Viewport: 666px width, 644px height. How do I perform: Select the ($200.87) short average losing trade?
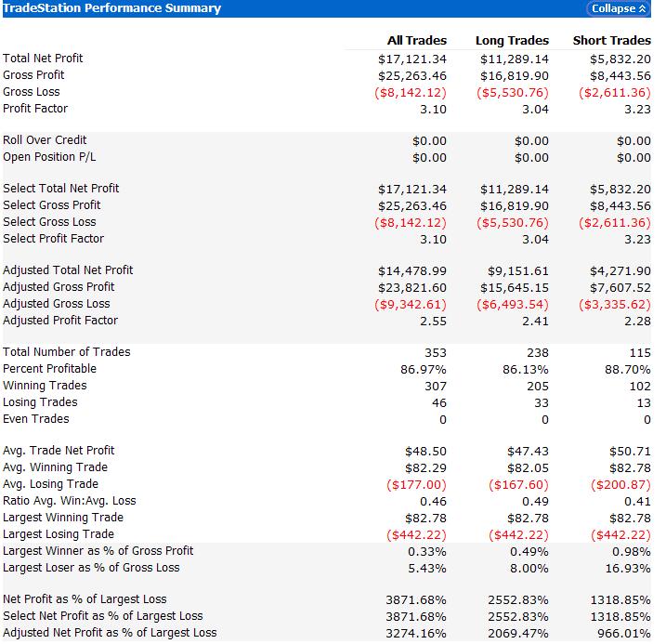tap(620, 485)
